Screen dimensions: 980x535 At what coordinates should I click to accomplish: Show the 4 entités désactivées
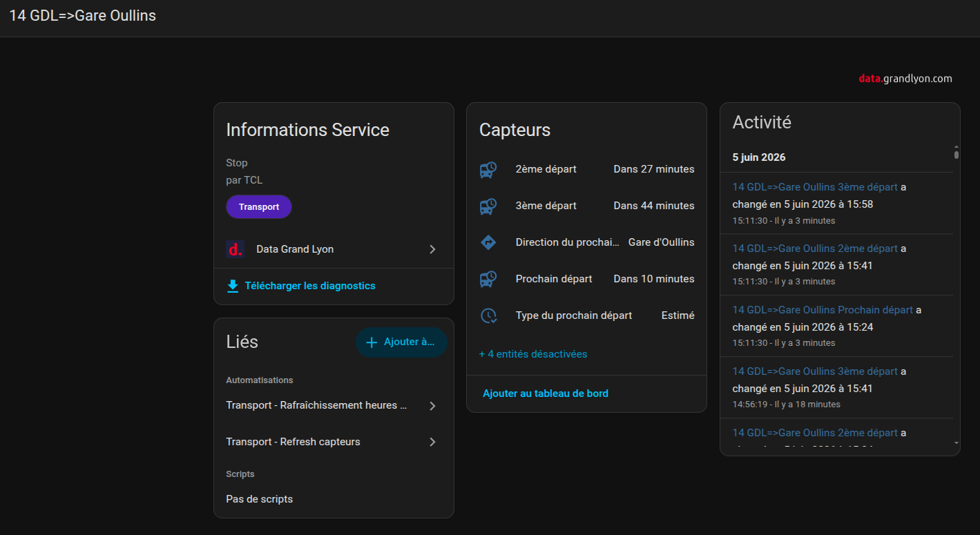[533, 354]
